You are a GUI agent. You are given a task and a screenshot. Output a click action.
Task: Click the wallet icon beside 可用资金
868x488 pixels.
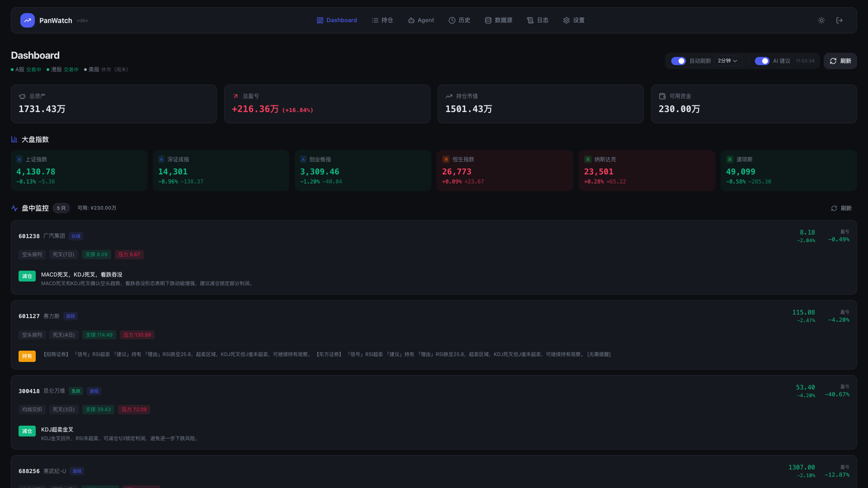[x=662, y=96]
